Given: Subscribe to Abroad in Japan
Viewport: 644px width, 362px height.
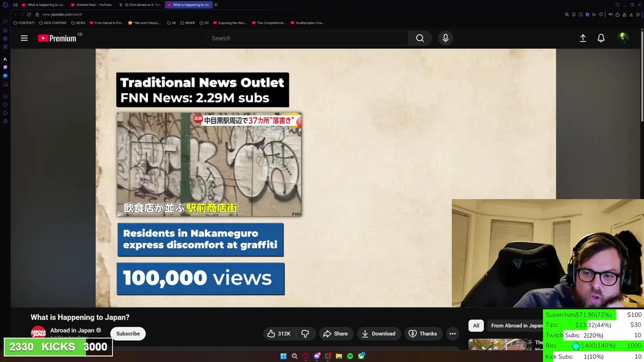Looking at the screenshot, I should click(128, 334).
